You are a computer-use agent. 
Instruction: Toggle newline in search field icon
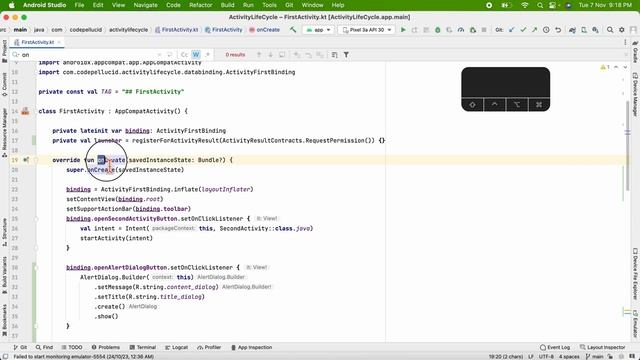(x=169, y=55)
